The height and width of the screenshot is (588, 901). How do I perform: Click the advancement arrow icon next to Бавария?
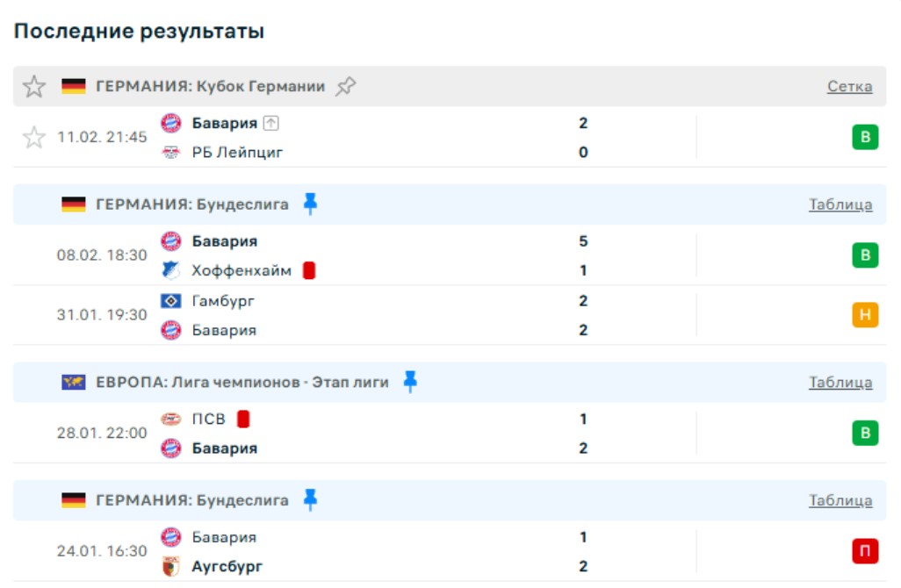pos(270,124)
